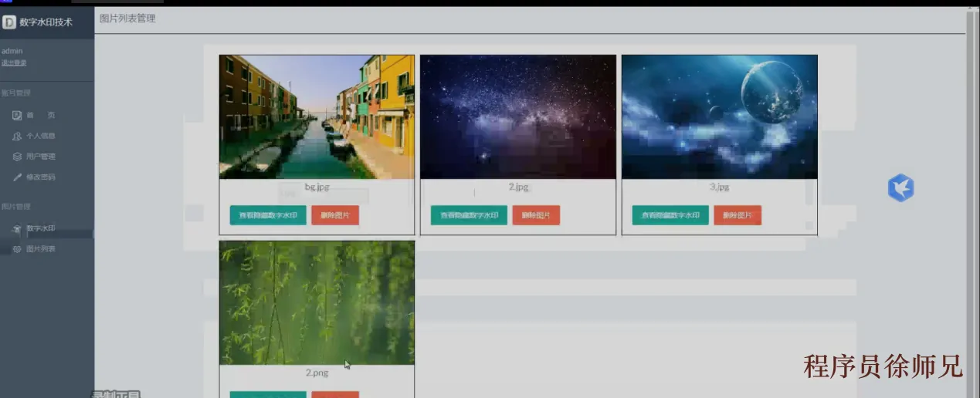Click the 个人信息 person icon in sidebar

tap(17, 136)
